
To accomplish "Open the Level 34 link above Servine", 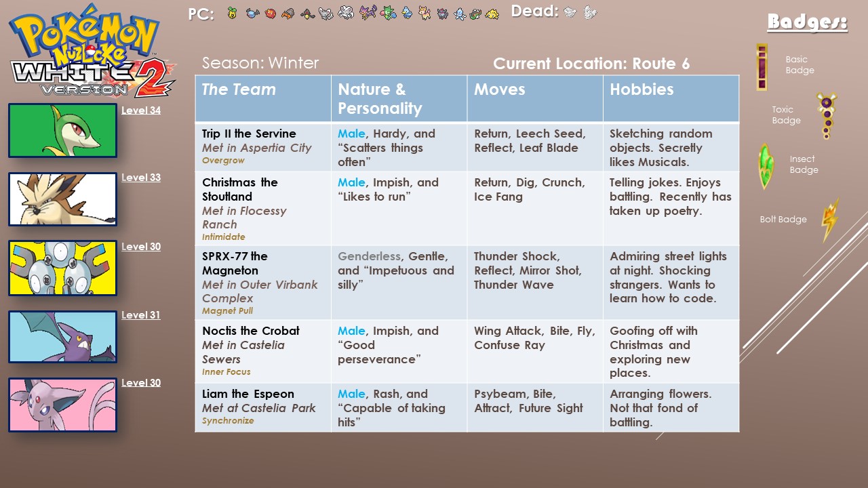I will click(x=142, y=110).
